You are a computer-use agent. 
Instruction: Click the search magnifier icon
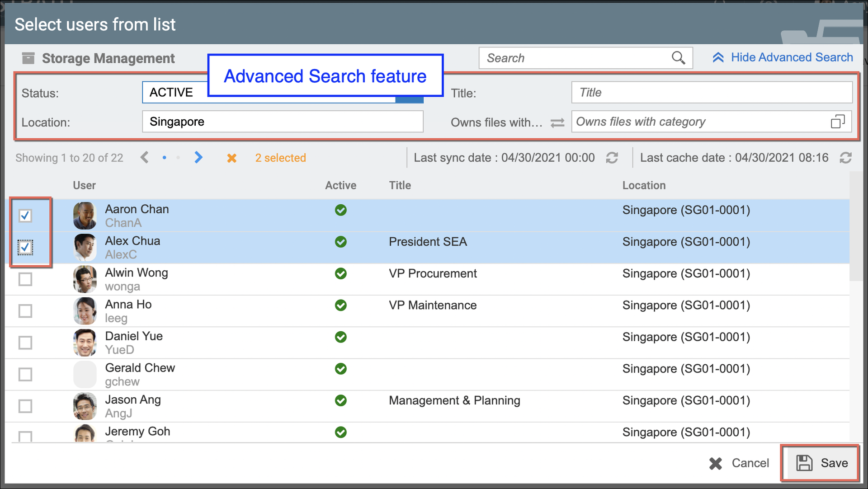[678, 58]
